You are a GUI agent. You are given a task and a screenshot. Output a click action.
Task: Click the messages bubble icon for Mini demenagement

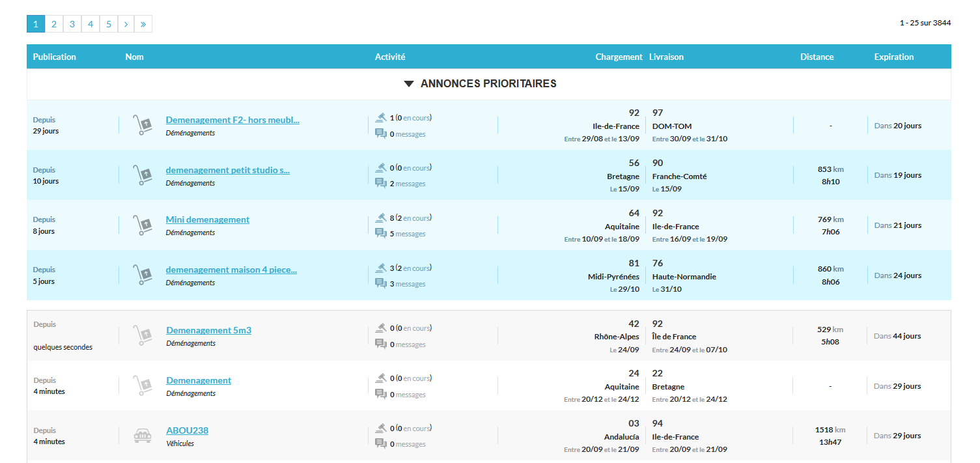pos(381,233)
